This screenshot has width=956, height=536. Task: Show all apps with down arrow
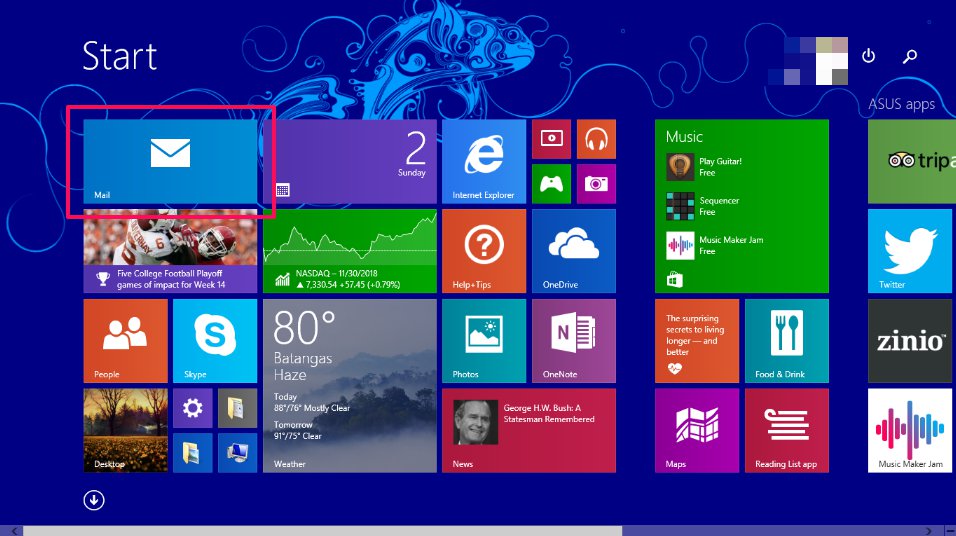point(94,500)
